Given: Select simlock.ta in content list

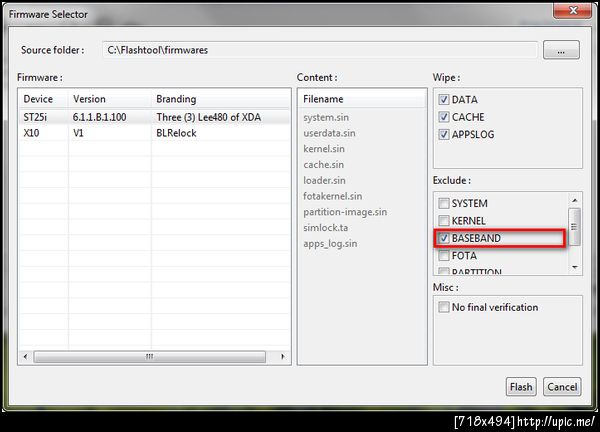Looking at the screenshot, I should click(x=326, y=228).
